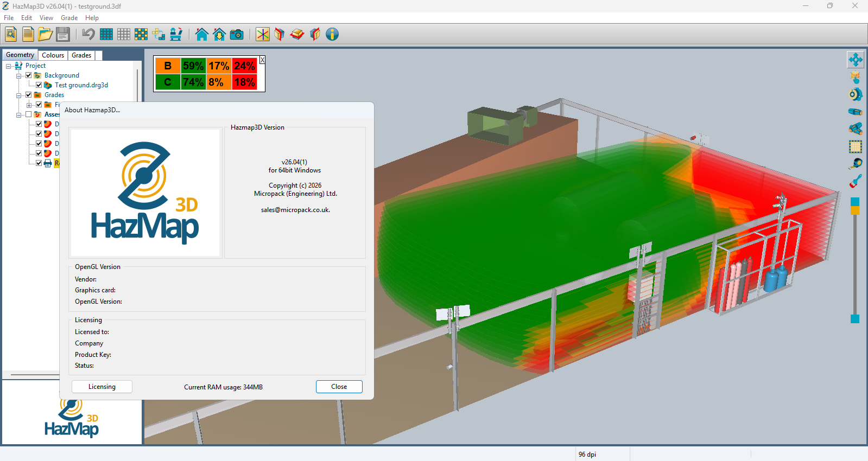Switch to the Geometry tab
The height and width of the screenshot is (461, 868).
pyautogui.click(x=20, y=55)
